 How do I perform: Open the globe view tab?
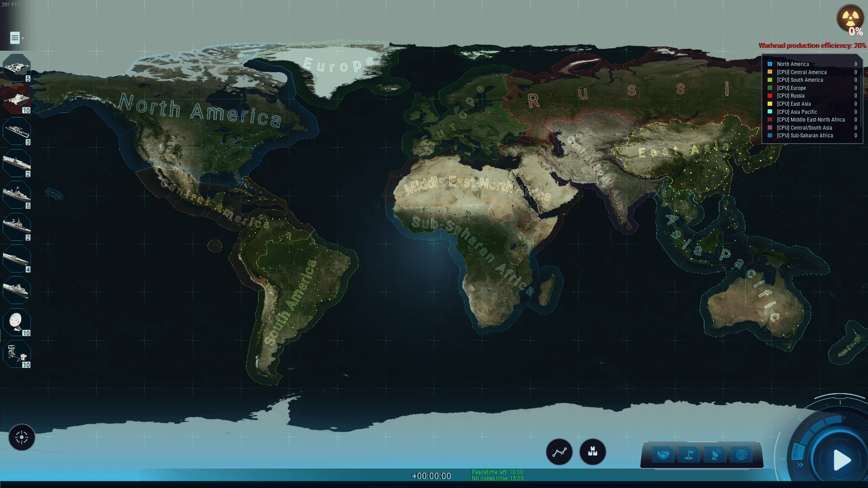[x=741, y=454]
